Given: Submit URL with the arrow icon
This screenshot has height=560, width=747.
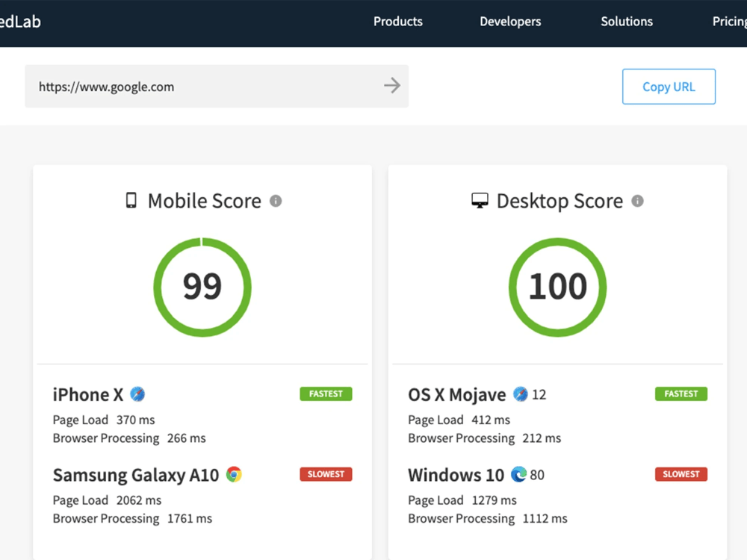Looking at the screenshot, I should [392, 86].
